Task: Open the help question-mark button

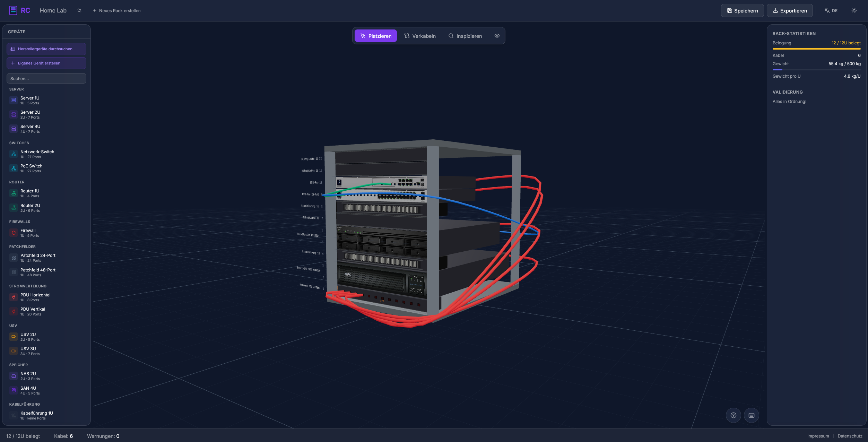Action: 733,415
